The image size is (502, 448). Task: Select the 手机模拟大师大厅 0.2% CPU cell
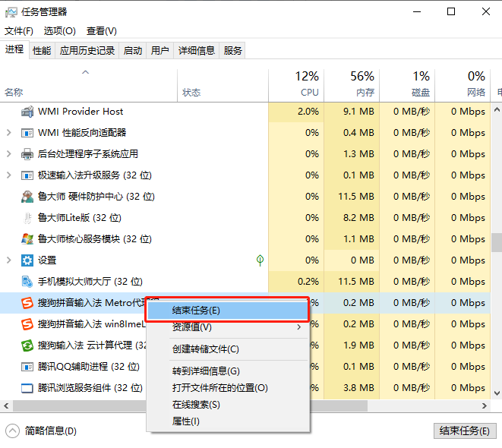[296, 282]
